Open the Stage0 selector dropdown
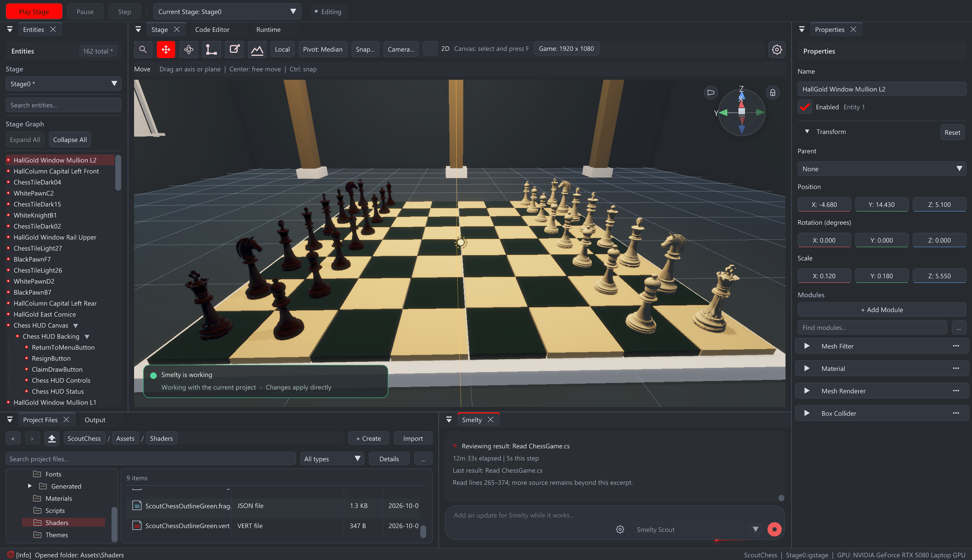This screenshot has width=972, height=560. pyautogui.click(x=63, y=84)
